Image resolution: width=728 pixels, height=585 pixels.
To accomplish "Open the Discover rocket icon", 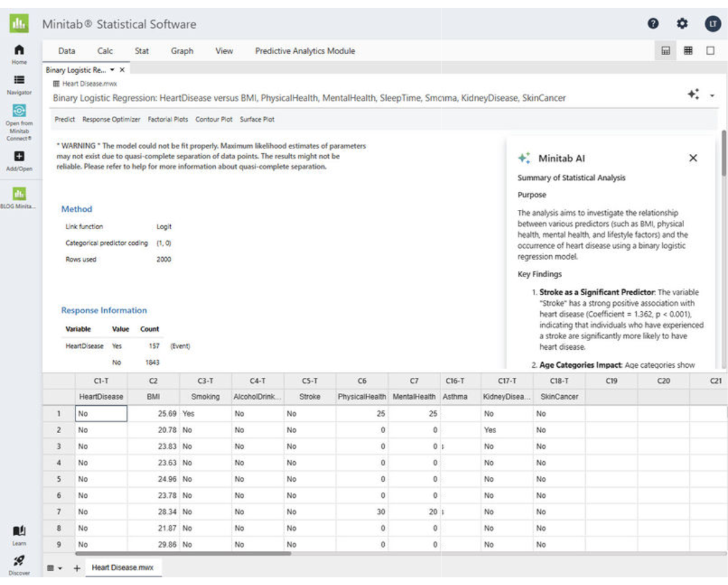I will 19,561.
